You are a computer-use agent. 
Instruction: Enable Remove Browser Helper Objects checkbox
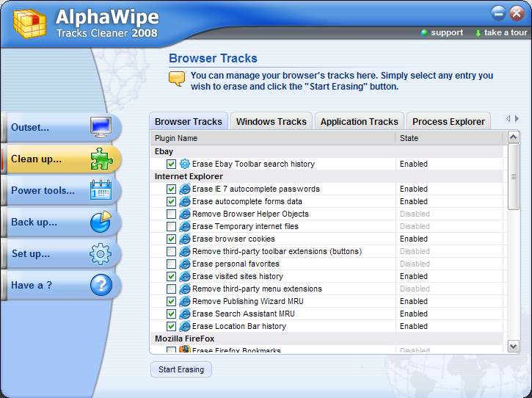pos(171,214)
